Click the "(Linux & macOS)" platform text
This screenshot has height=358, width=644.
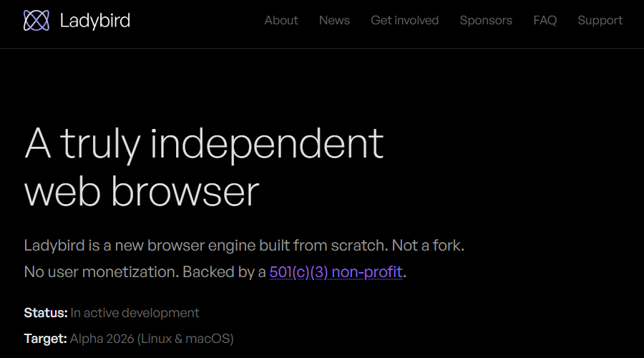point(185,339)
